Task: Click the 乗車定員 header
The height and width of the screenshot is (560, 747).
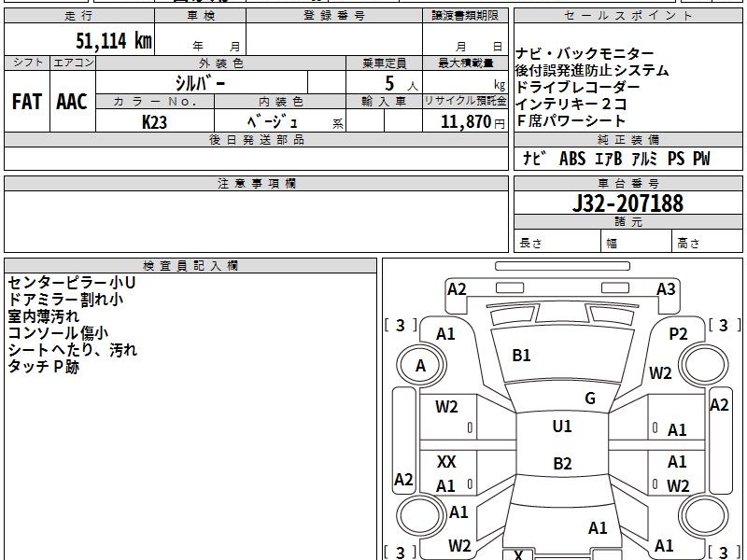Action: click(384, 63)
